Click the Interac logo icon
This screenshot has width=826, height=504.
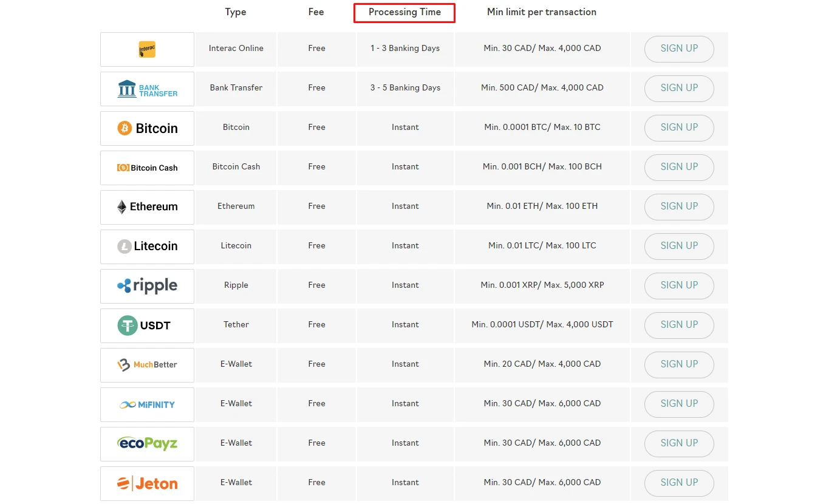click(x=147, y=49)
